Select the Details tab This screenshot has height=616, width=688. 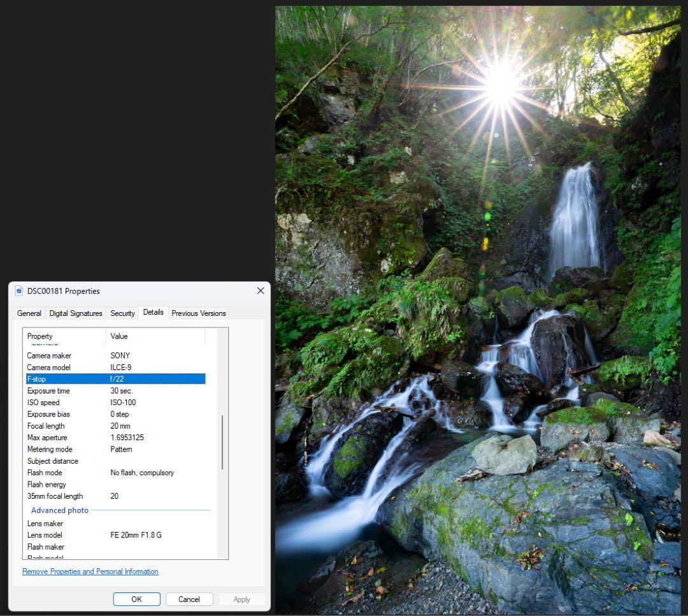click(x=153, y=312)
